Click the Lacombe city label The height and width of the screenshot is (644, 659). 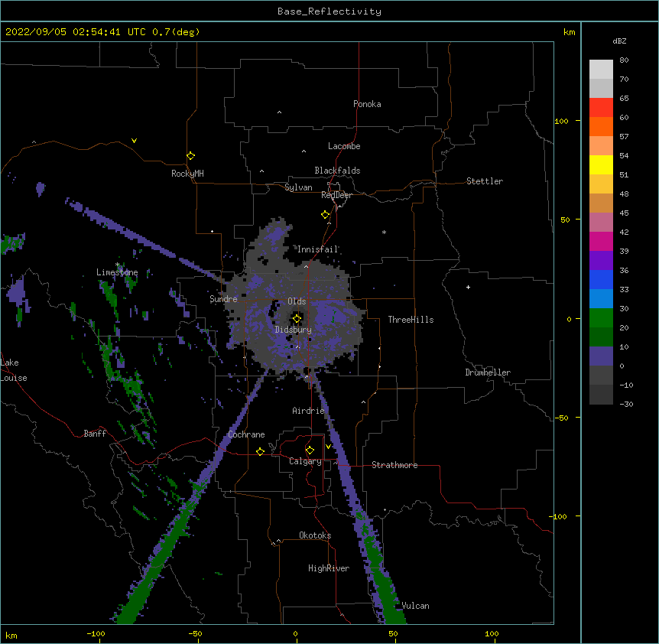tap(344, 146)
